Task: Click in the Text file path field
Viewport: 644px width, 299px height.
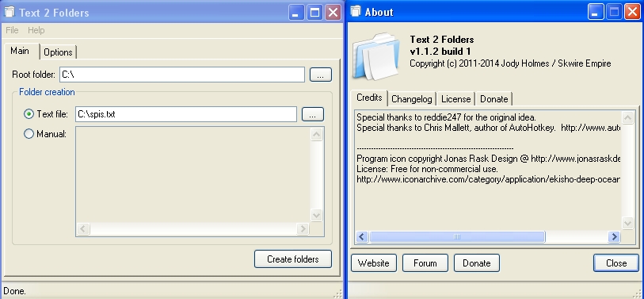Action: click(x=186, y=114)
